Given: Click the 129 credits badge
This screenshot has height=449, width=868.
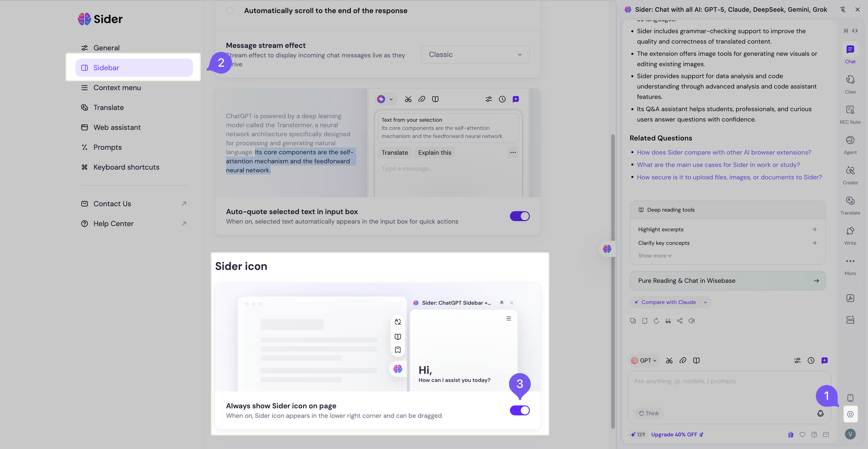Looking at the screenshot, I should [x=637, y=435].
